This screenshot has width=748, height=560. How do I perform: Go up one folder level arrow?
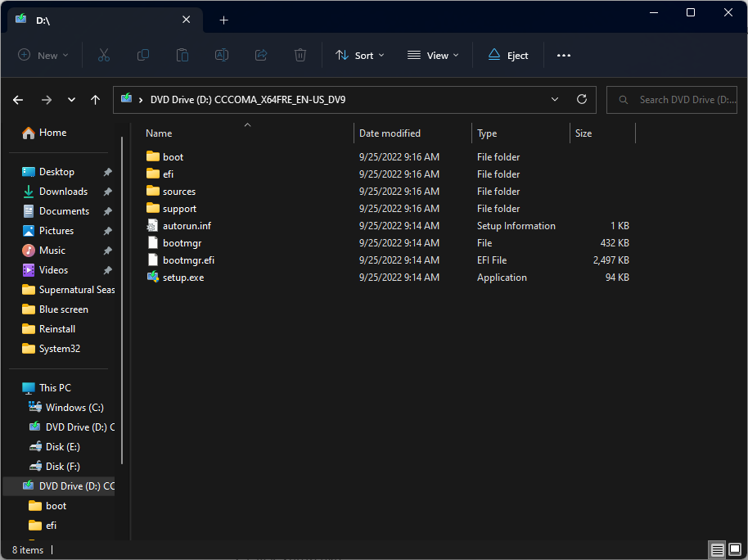[96, 100]
